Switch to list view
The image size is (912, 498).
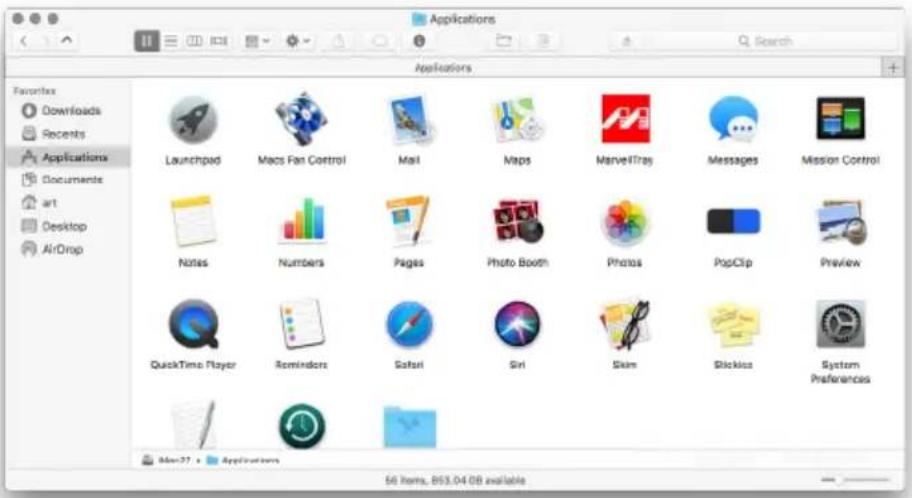pos(171,41)
